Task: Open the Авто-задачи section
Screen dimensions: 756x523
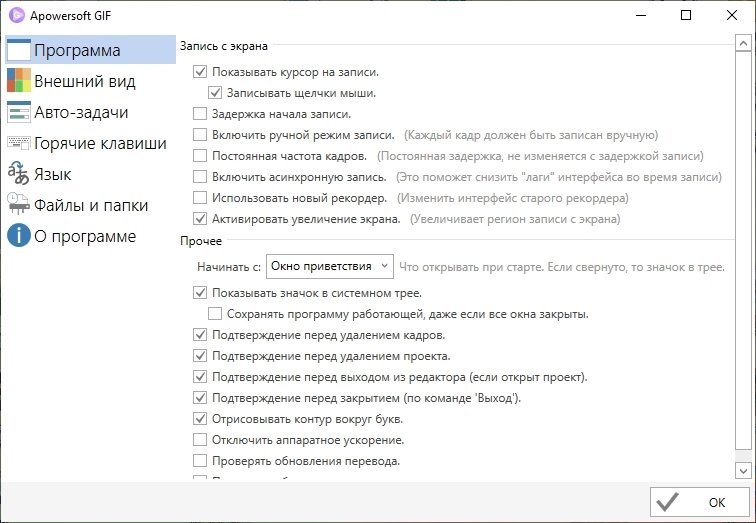Action: (x=91, y=112)
